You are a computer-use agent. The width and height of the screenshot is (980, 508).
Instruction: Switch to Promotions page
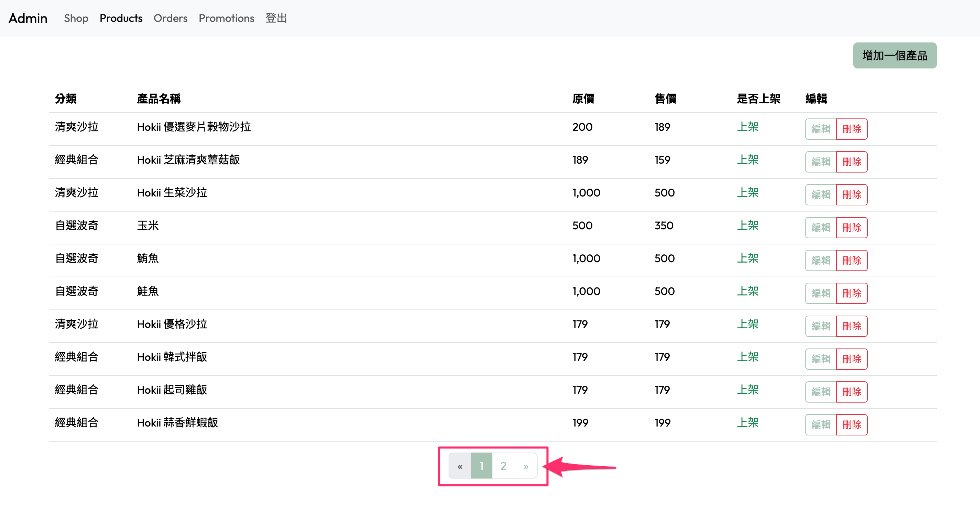(x=226, y=18)
